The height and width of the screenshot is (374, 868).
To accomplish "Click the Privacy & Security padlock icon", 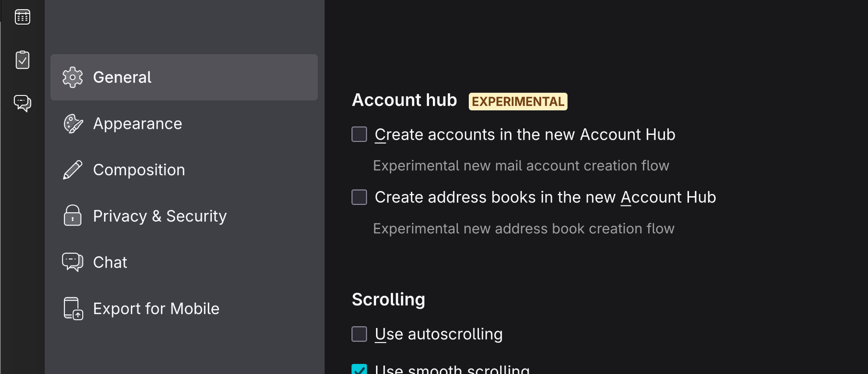I will click(73, 216).
